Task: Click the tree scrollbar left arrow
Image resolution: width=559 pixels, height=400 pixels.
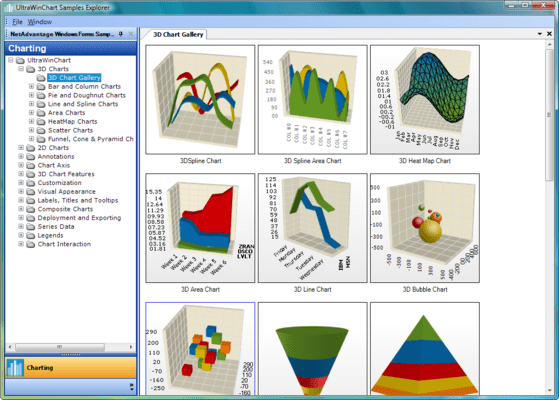Action: point(10,347)
